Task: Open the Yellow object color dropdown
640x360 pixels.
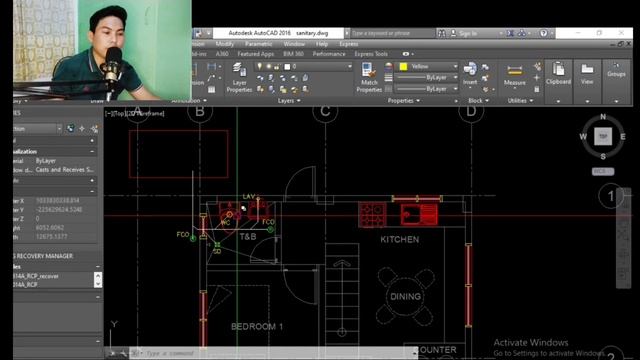Action: coord(455,66)
